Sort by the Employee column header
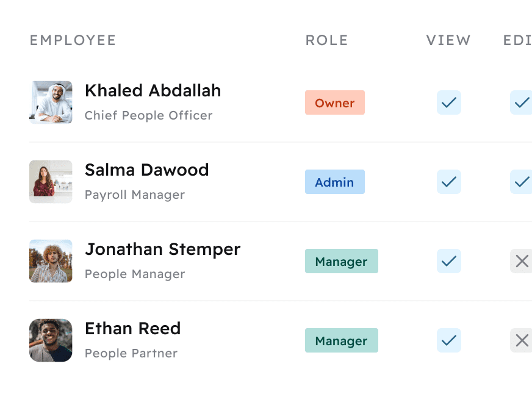The width and height of the screenshot is (532, 394). click(x=73, y=40)
